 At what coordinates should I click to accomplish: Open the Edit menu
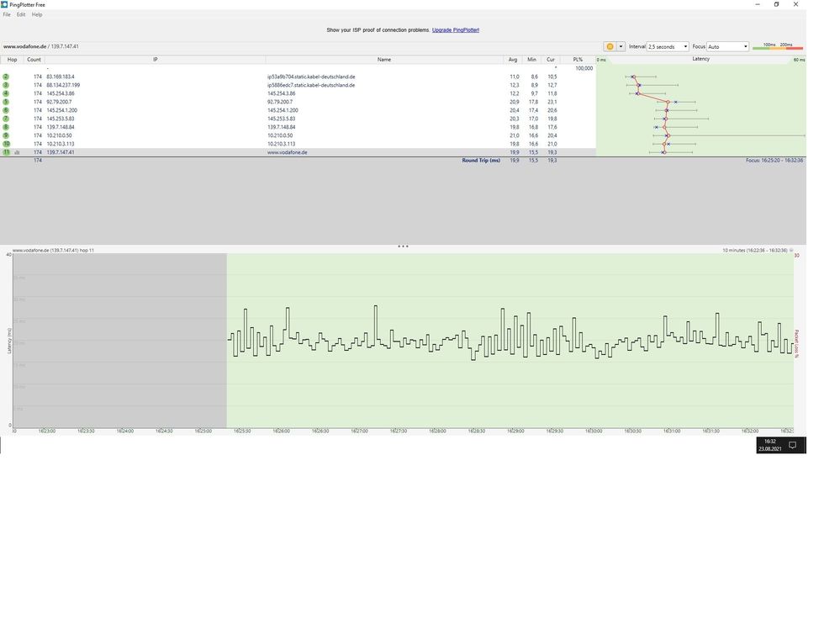click(21, 14)
